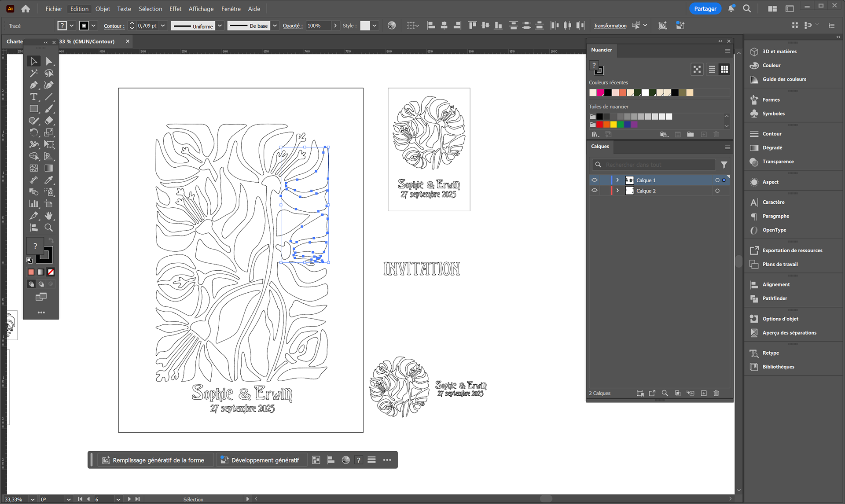
Task: Activate the Hand tool
Action: pyautogui.click(x=49, y=216)
